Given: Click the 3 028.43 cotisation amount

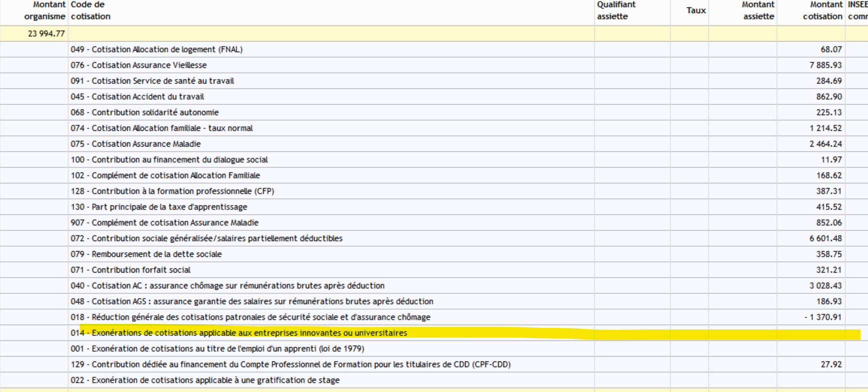Looking at the screenshot, I should [x=825, y=285].
